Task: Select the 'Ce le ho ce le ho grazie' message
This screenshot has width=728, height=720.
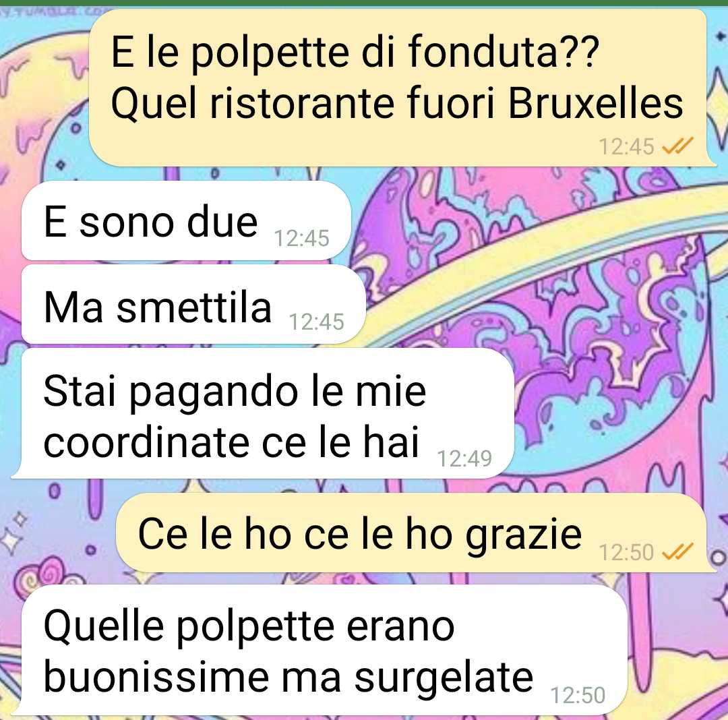Action: (415, 533)
